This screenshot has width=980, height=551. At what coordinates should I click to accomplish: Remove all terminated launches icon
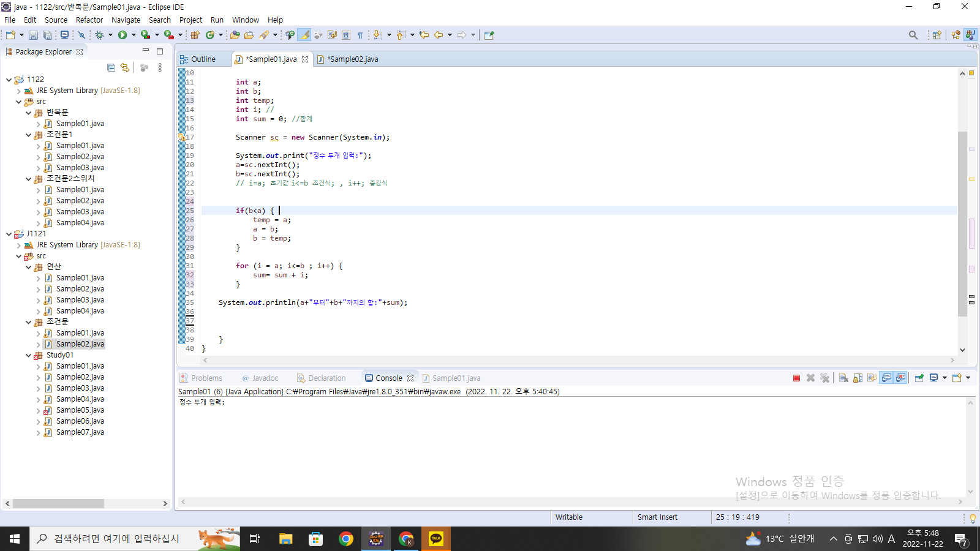(825, 378)
